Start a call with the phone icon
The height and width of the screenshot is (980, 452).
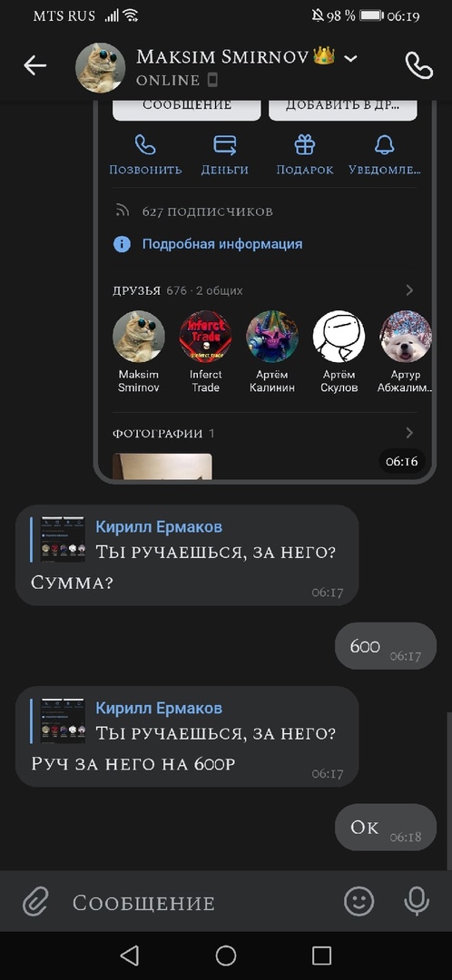click(418, 65)
